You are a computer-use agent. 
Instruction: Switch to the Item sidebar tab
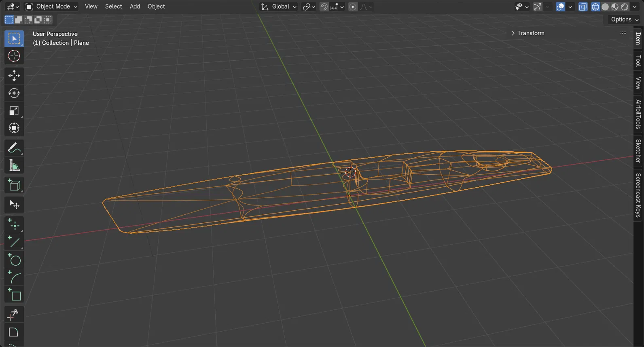point(638,38)
